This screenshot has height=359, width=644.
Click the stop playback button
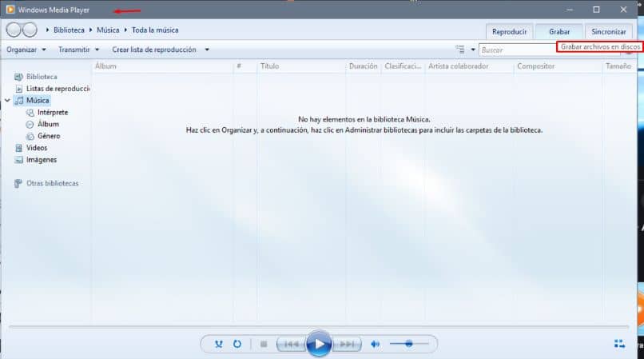click(264, 344)
